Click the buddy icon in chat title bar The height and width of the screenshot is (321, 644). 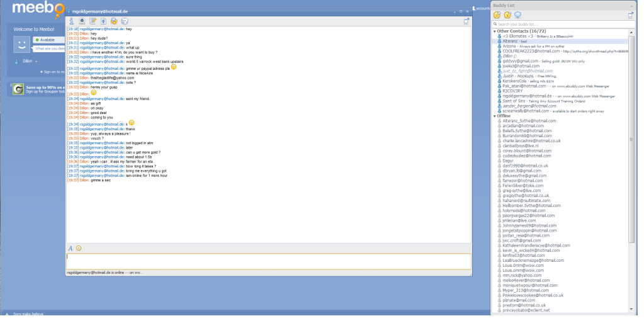(x=69, y=11)
